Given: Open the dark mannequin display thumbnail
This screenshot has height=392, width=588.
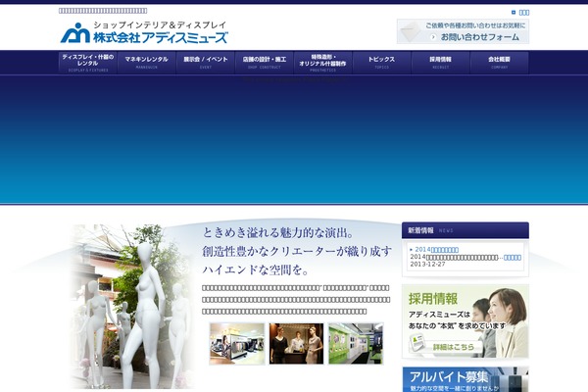Looking at the screenshot, I should (x=296, y=344).
